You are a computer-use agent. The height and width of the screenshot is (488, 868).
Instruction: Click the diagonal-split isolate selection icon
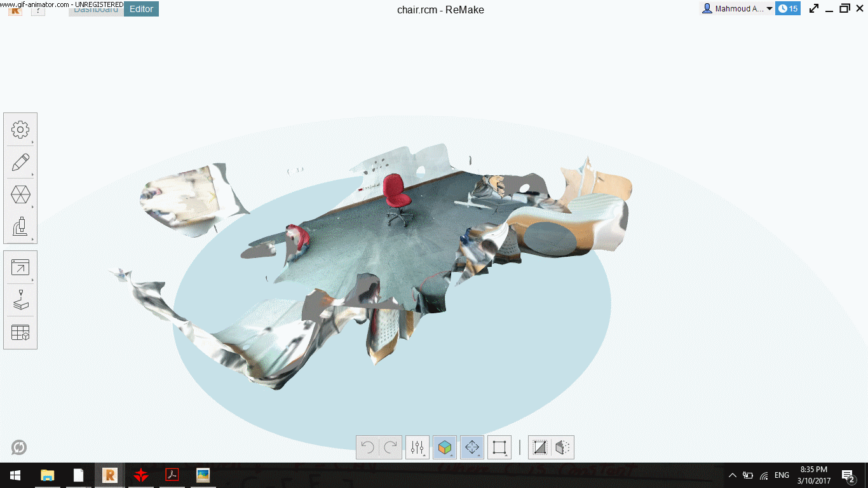tap(540, 447)
